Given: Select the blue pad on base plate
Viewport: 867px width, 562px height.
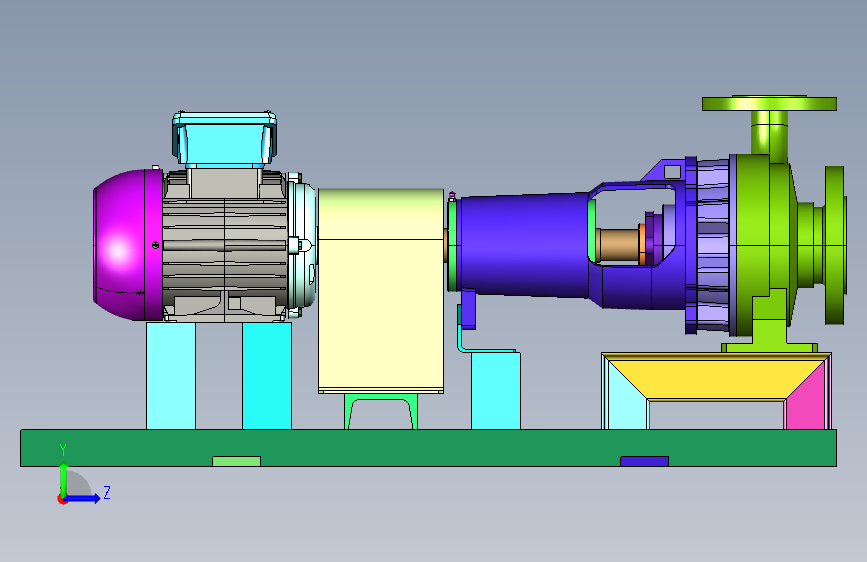Looking at the screenshot, I should tap(644, 461).
